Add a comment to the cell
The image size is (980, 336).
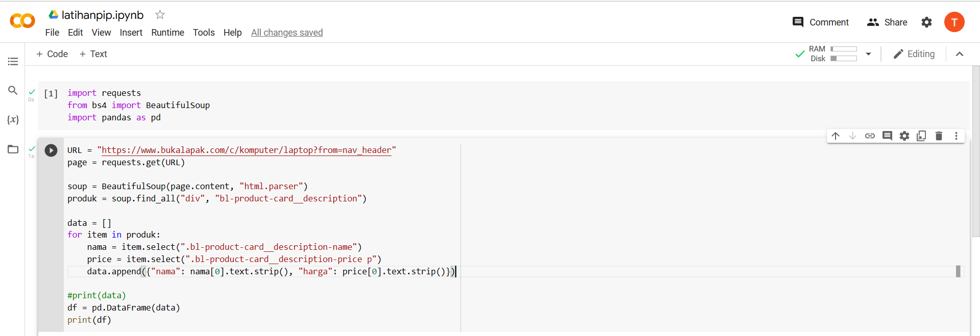887,136
